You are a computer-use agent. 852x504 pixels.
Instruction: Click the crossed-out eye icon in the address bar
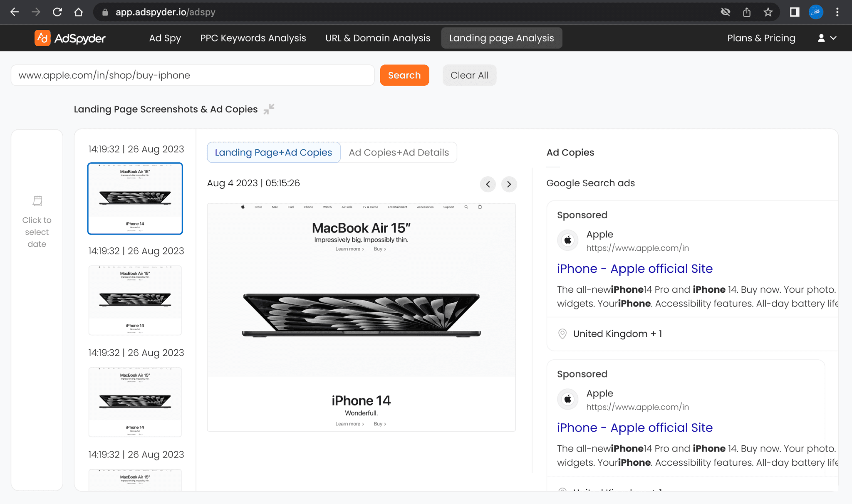(726, 12)
